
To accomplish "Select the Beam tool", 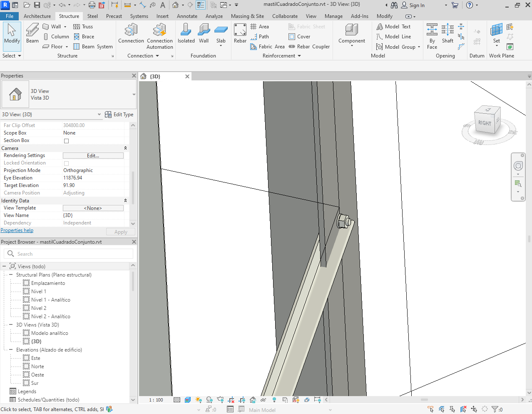I will click(x=32, y=33).
